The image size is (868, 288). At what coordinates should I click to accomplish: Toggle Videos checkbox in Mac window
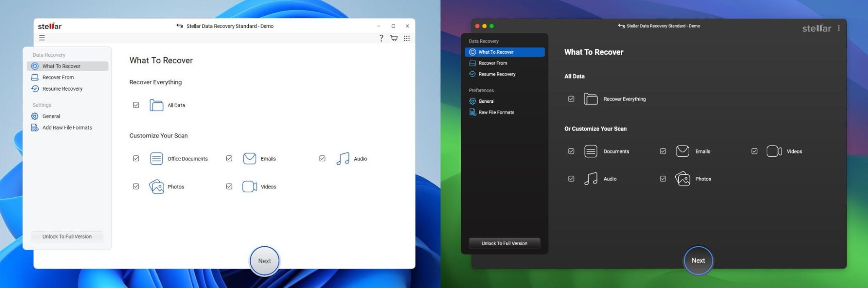pos(754,151)
